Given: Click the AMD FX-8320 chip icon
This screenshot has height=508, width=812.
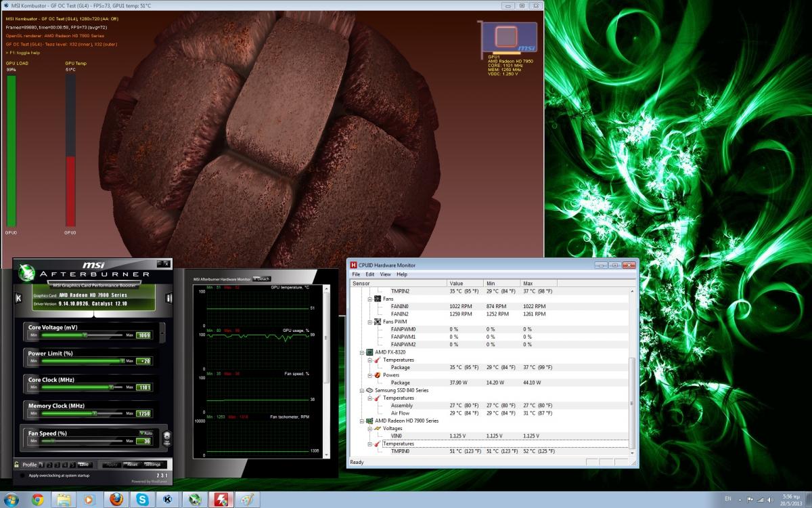Looking at the screenshot, I should [x=369, y=352].
